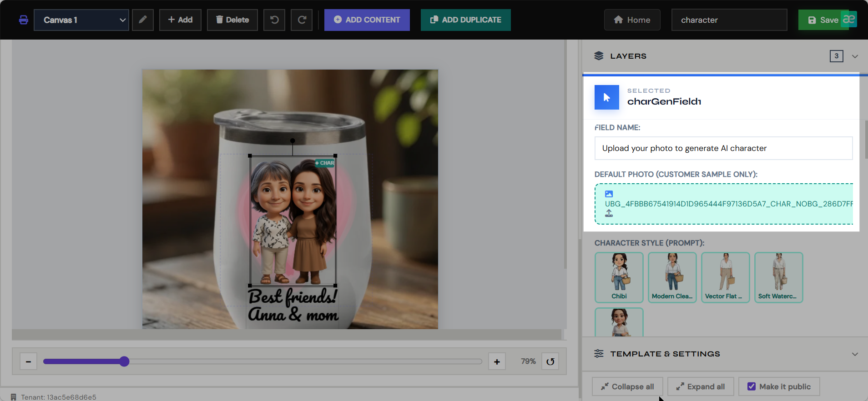Select the Soft Waterc... character style
Viewport: 868px width, 401px height.
click(x=779, y=277)
